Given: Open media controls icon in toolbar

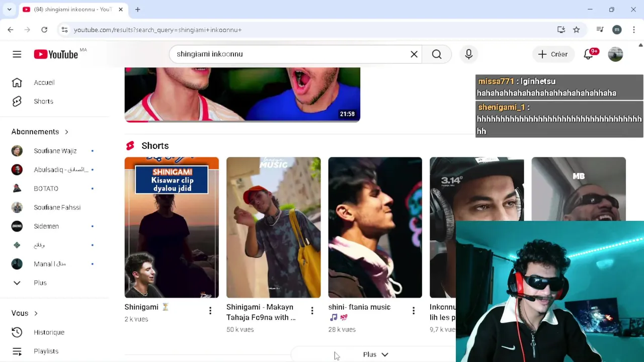Looking at the screenshot, I should click(600, 30).
